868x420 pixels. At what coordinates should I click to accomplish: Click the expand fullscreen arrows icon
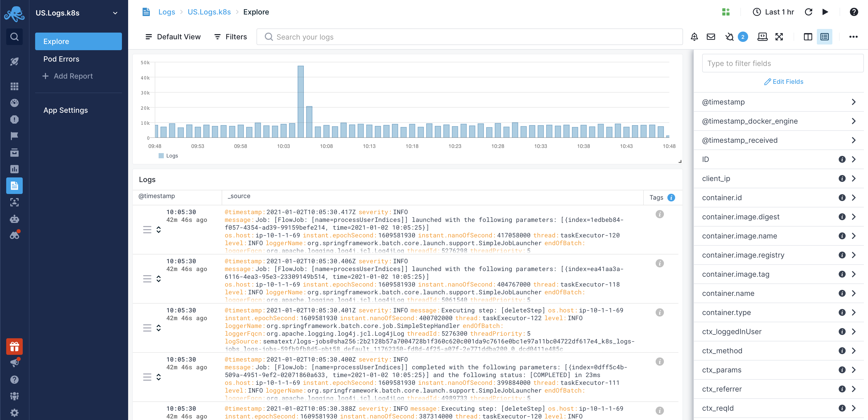point(779,37)
